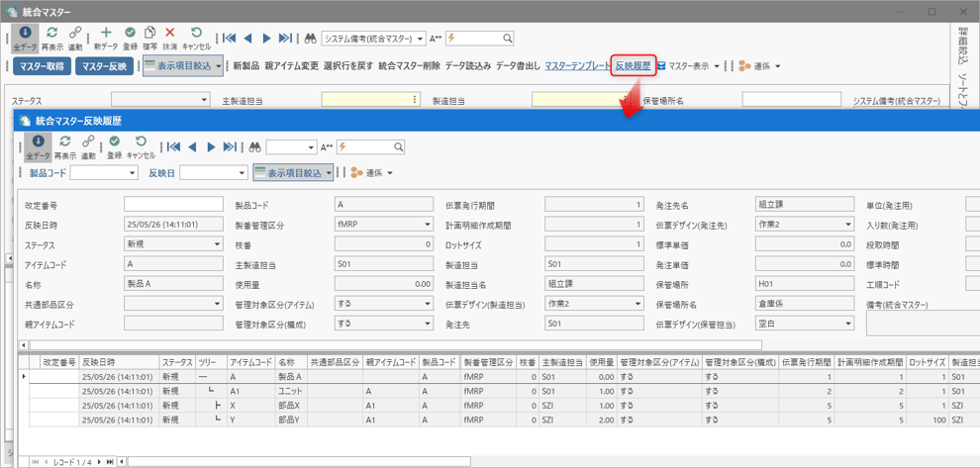Click 登録 checkmark icon in history window

pyautogui.click(x=115, y=146)
